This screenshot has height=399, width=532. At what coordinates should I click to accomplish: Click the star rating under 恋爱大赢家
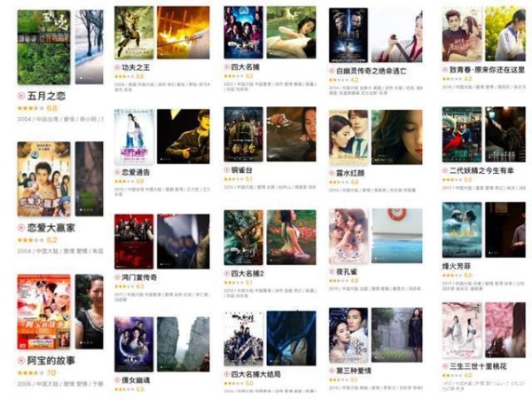click(30, 240)
